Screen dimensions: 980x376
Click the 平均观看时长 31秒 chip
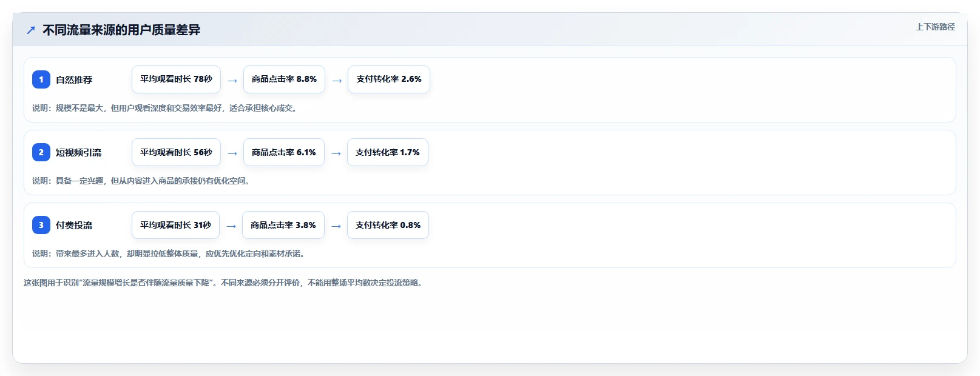pos(175,225)
